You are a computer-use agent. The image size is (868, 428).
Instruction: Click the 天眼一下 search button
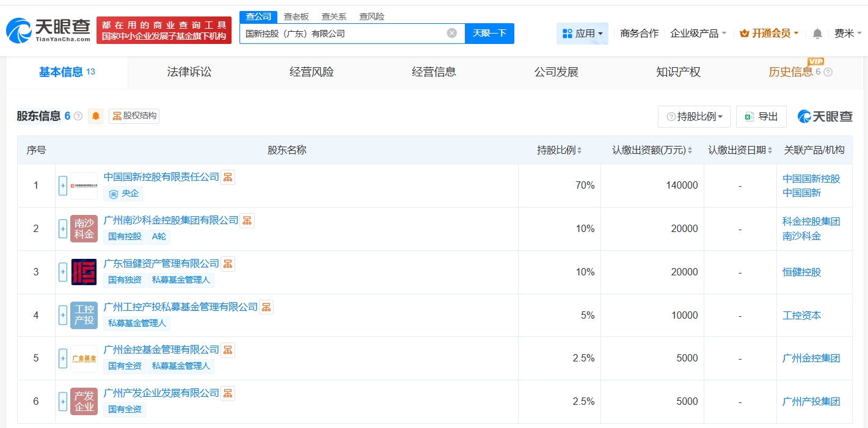489,34
